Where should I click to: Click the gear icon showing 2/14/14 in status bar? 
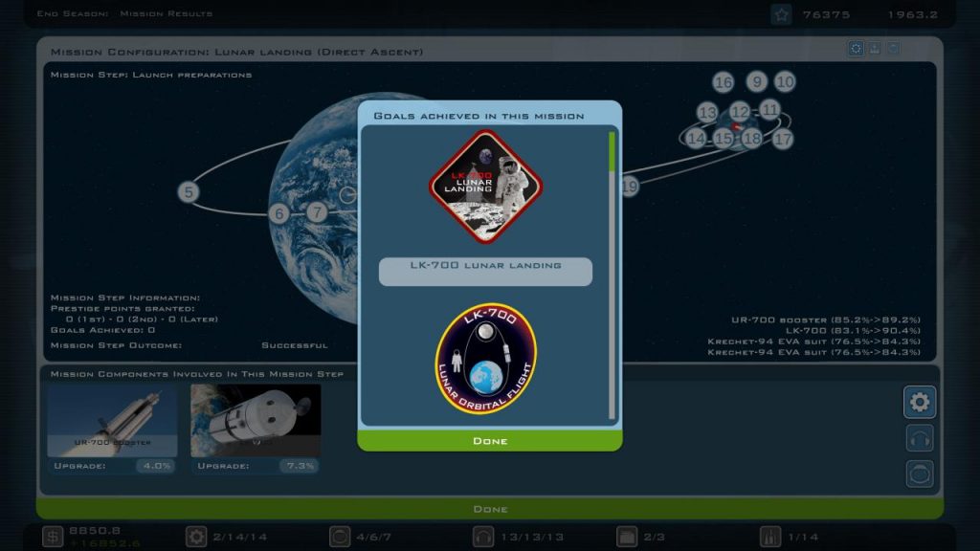click(196, 537)
